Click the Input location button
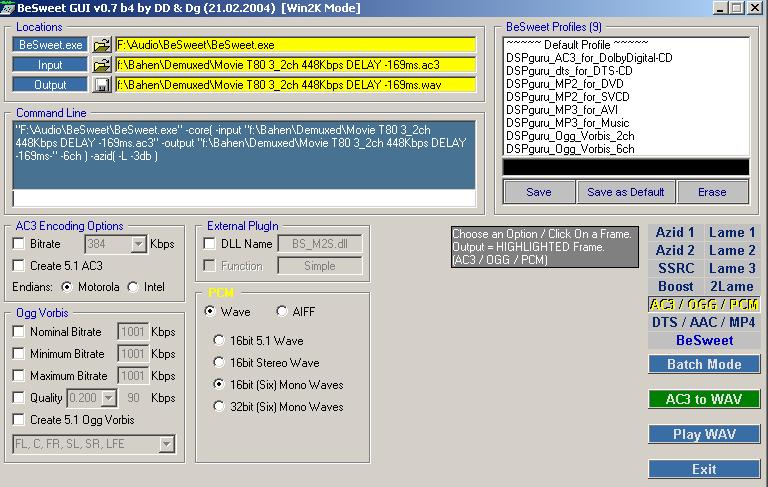 tap(50, 65)
